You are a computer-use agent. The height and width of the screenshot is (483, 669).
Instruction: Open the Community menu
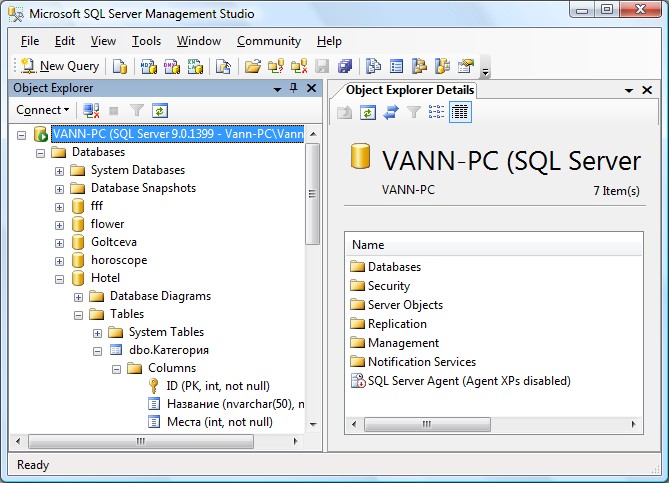(269, 41)
